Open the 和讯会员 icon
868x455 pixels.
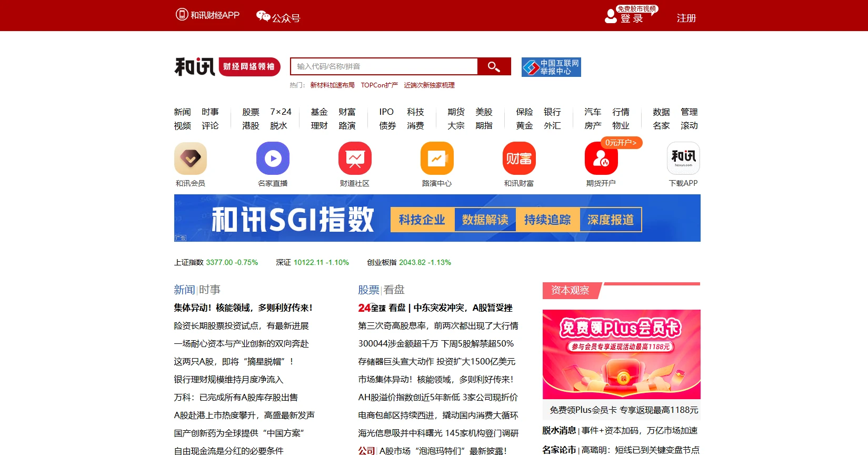click(191, 158)
